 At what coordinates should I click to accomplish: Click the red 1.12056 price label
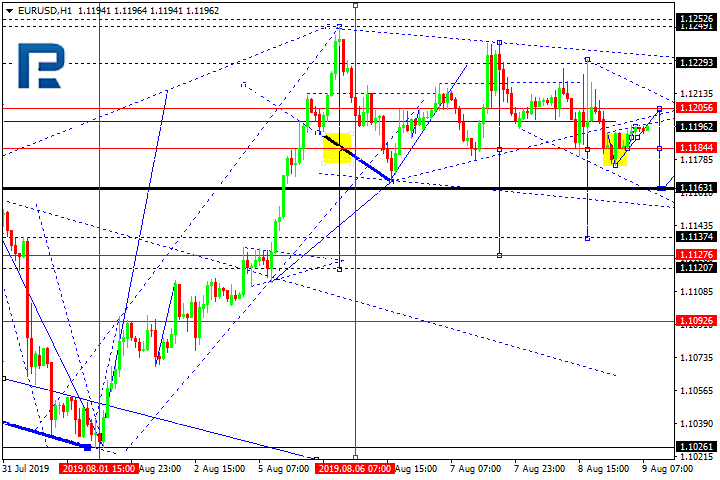point(695,107)
